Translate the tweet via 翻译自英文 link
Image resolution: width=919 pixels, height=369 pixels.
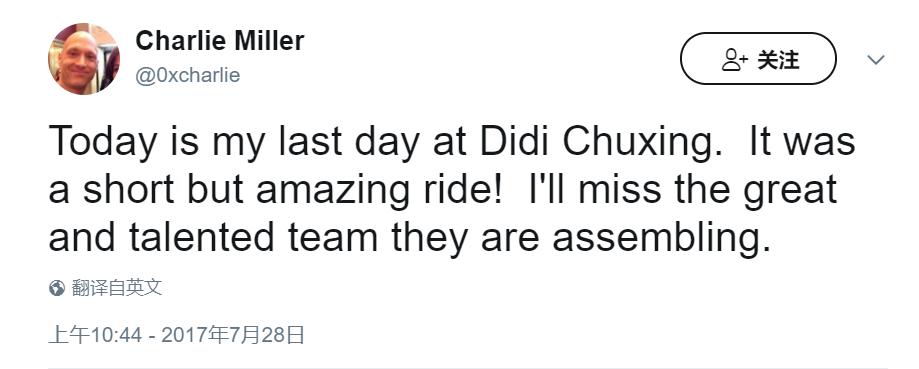coord(117,288)
